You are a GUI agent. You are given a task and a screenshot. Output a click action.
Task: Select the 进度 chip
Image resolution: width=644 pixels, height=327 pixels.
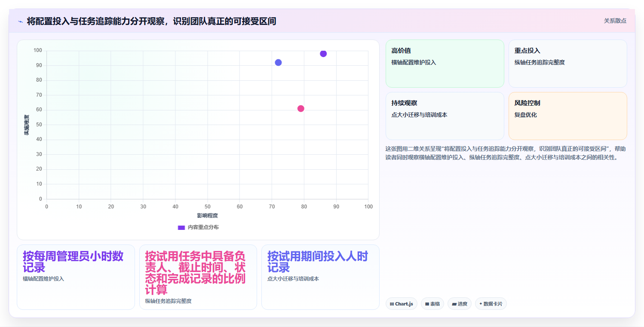pyautogui.click(x=459, y=304)
